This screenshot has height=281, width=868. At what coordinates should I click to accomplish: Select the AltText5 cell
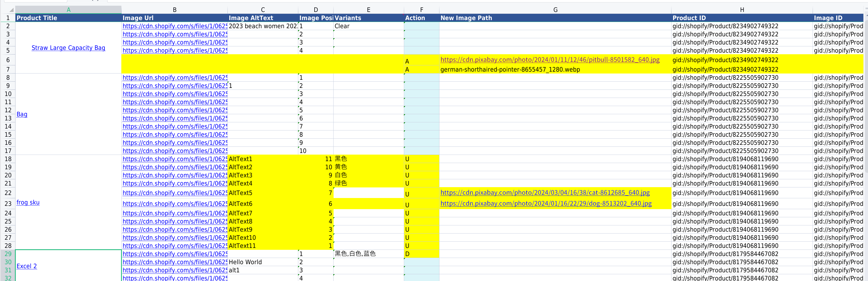[x=263, y=193]
